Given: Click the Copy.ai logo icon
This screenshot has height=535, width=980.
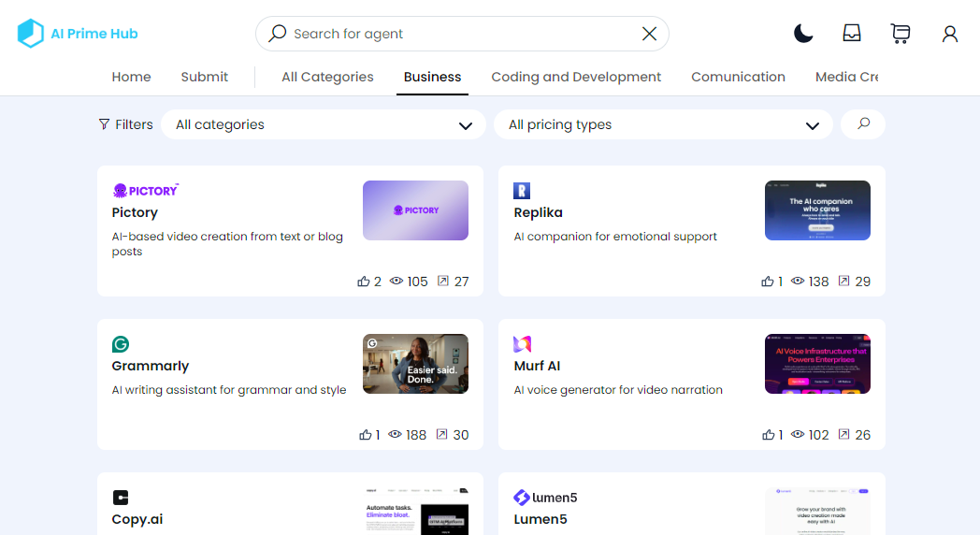Looking at the screenshot, I should tap(121, 498).
